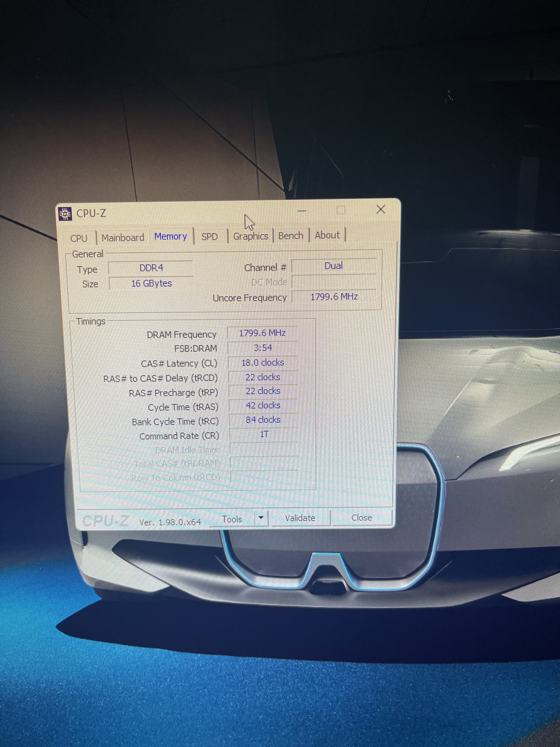Select the Size 16 GBytes field
The image size is (560, 747).
click(151, 283)
